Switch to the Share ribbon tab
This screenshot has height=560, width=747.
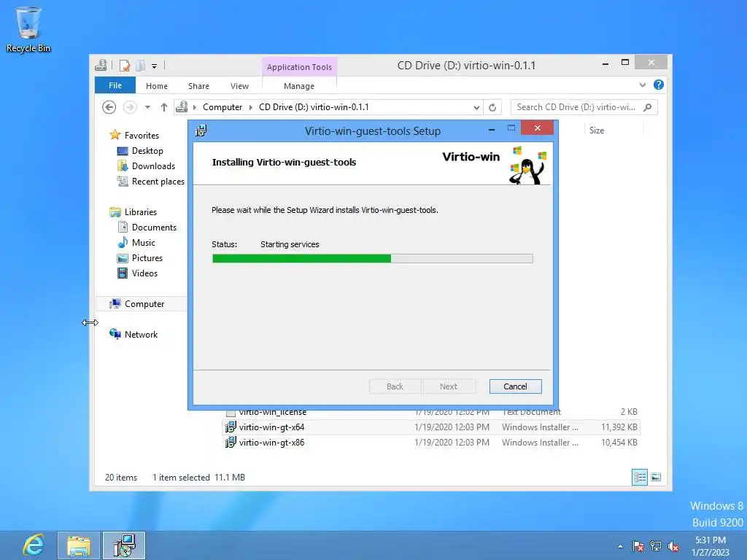(x=198, y=86)
